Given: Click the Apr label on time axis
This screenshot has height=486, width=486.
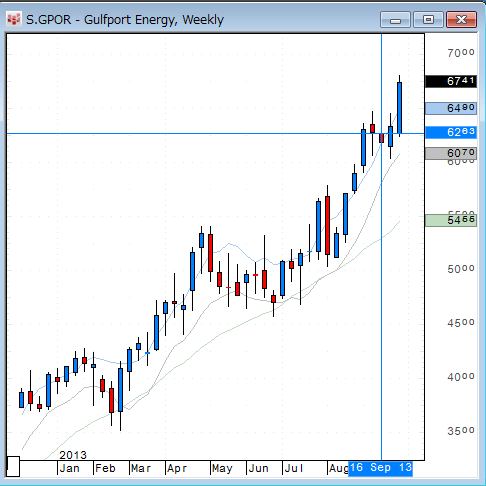Looking at the screenshot, I should [x=177, y=468].
